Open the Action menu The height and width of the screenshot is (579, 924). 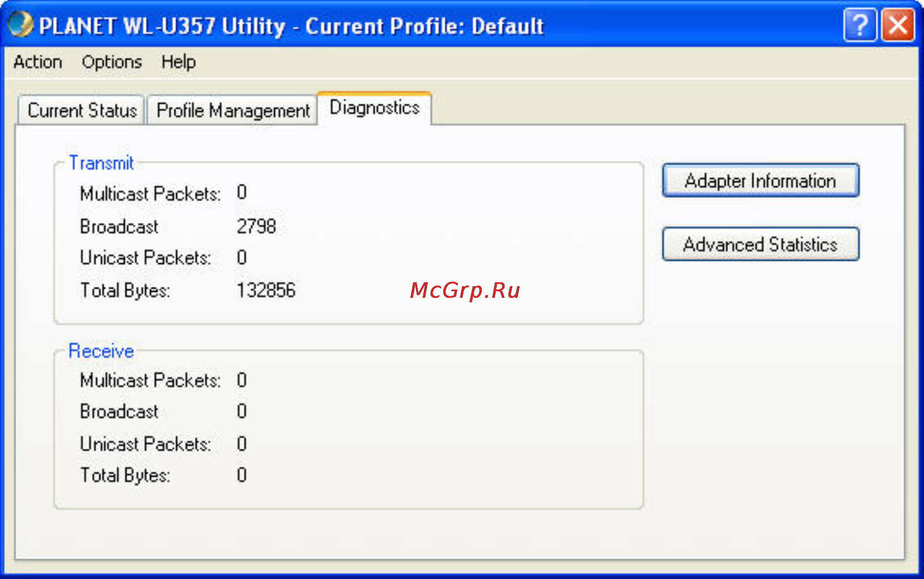point(38,62)
